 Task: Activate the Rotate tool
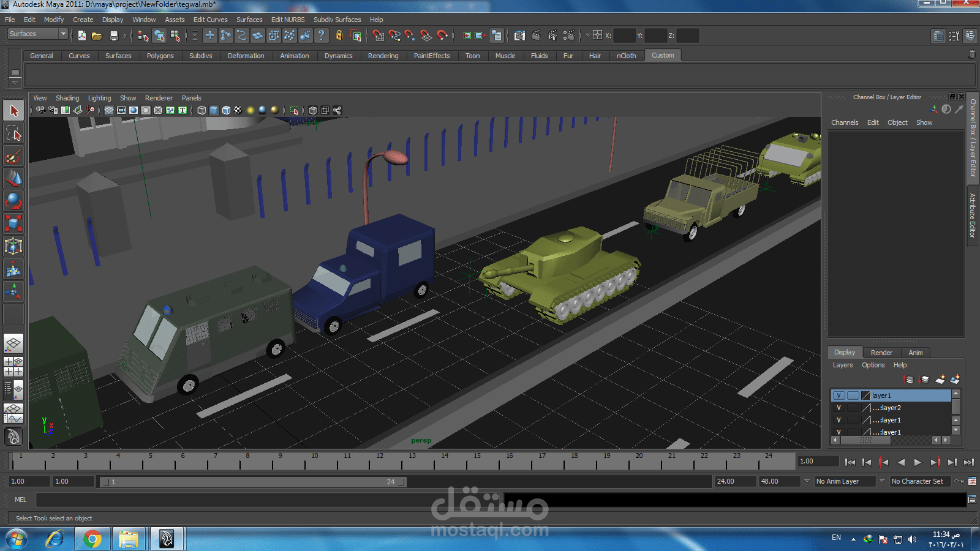click(13, 201)
